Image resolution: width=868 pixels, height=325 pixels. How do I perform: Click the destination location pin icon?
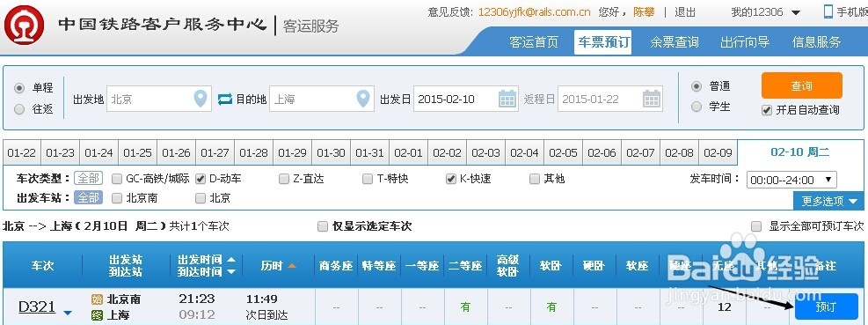[363, 100]
